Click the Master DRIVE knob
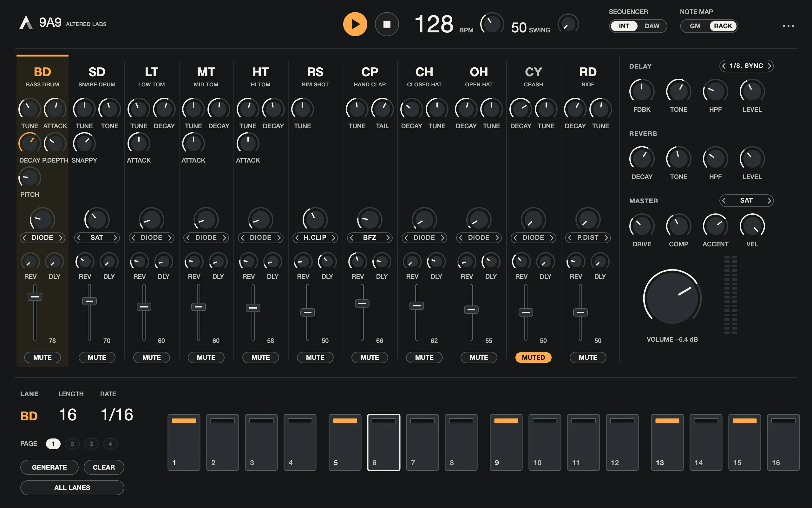Image resolution: width=812 pixels, height=508 pixels. click(642, 226)
